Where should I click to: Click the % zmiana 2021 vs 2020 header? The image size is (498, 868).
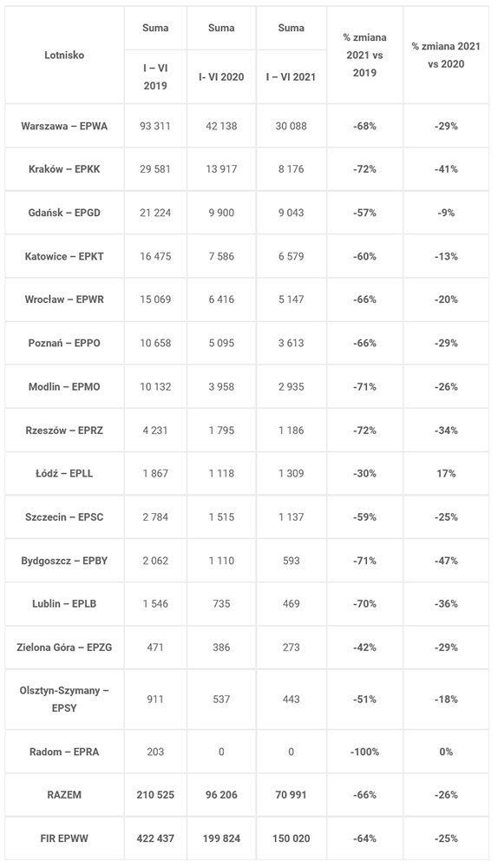tap(446, 56)
